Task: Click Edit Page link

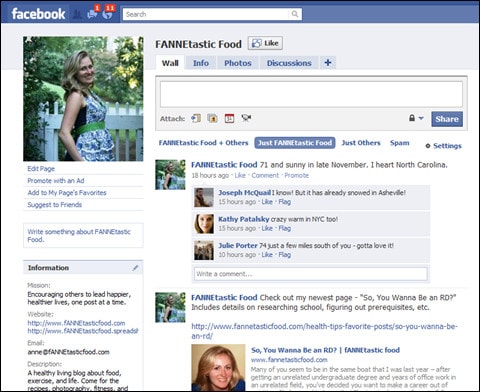Action: pos(41,169)
